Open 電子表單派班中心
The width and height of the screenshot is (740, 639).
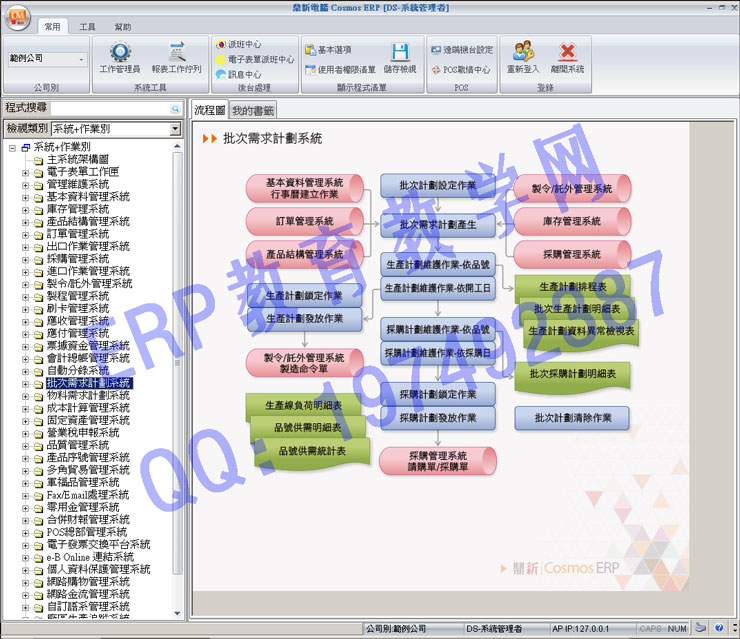click(255, 59)
